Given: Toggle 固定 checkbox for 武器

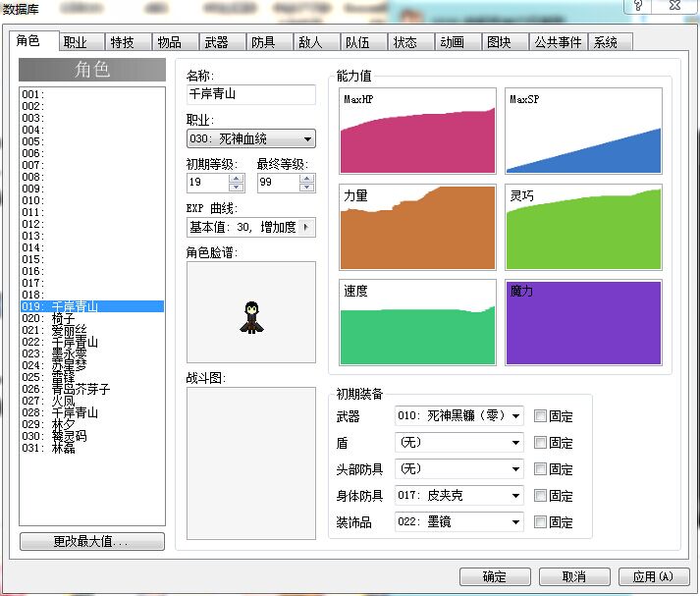Looking at the screenshot, I should (x=540, y=416).
